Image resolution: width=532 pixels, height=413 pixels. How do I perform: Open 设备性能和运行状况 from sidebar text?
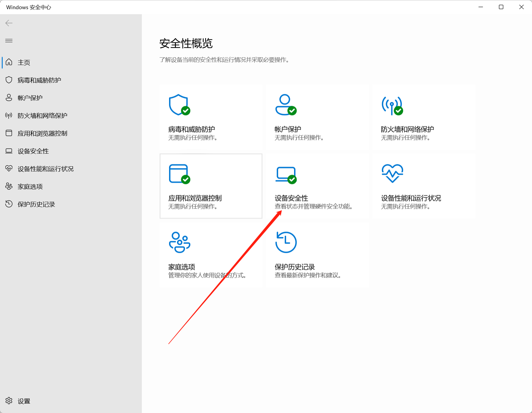(x=46, y=169)
